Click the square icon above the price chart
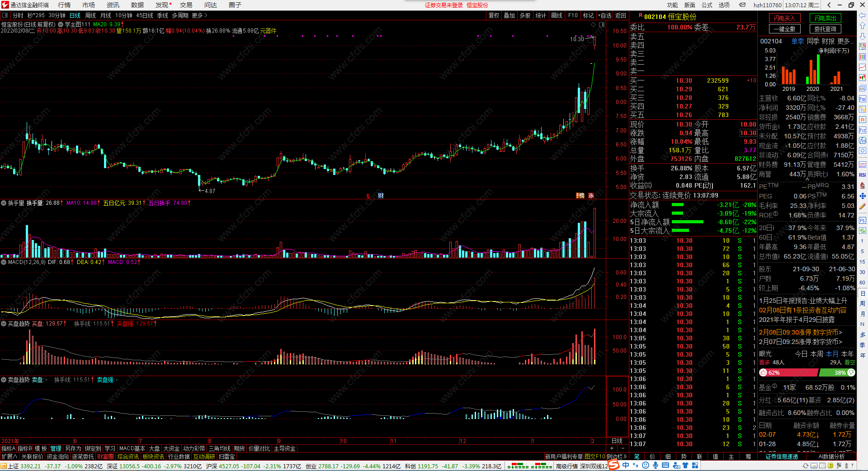Screen dimensions: 868x471 (x=602, y=24)
